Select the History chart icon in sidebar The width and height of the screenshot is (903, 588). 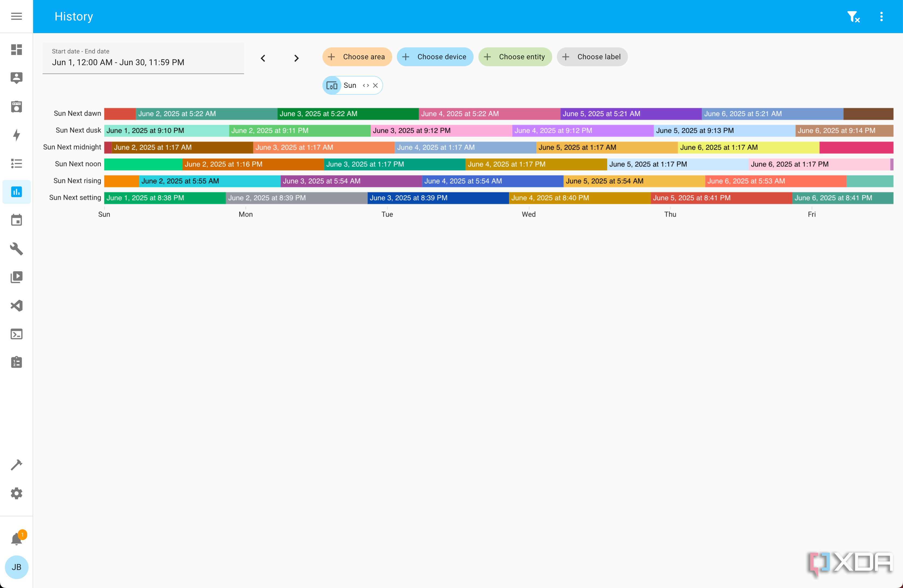[x=16, y=192]
